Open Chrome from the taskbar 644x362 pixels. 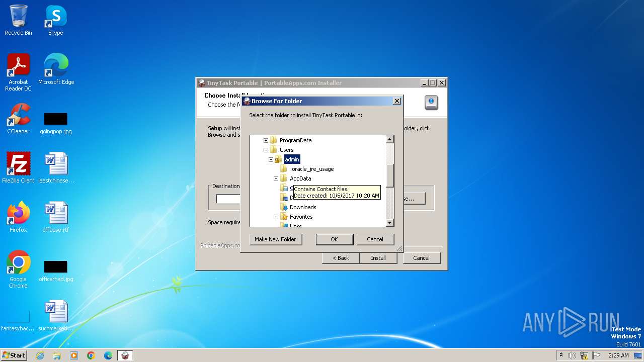point(91,355)
